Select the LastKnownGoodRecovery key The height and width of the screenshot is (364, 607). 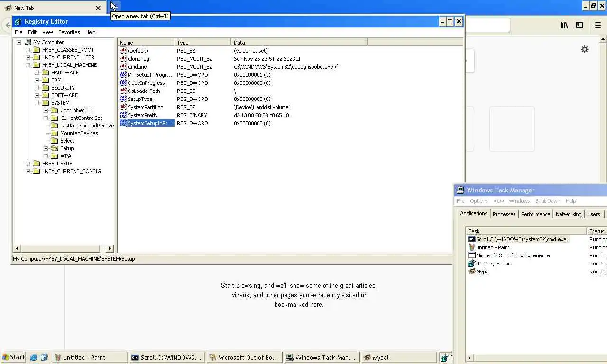click(87, 126)
